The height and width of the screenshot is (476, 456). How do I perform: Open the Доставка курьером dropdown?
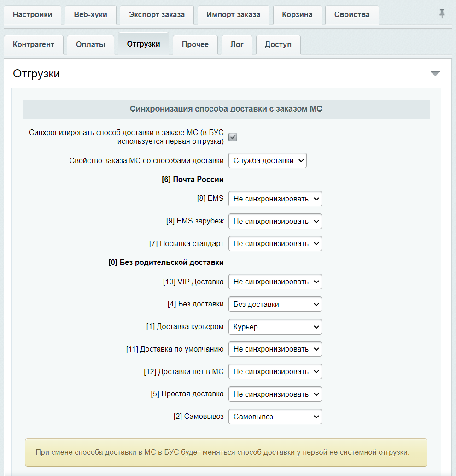tap(275, 327)
